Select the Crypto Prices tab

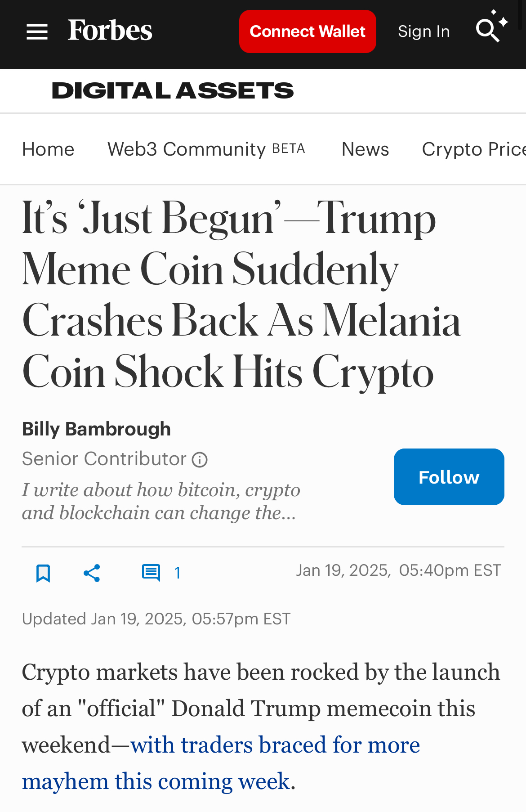click(x=473, y=149)
